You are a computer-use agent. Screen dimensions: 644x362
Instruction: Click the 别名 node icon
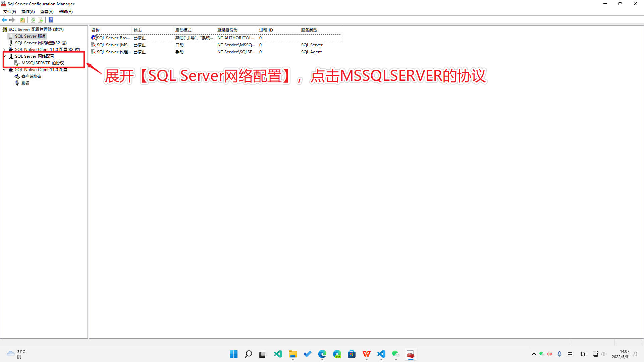[x=17, y=83]
